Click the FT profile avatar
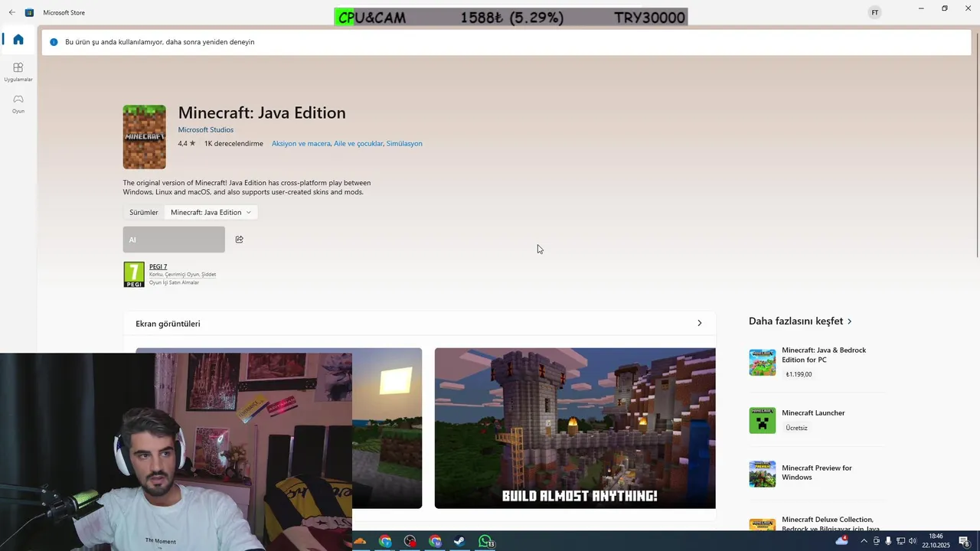Screen dimensions: 980x551 (x=875, y=12)
